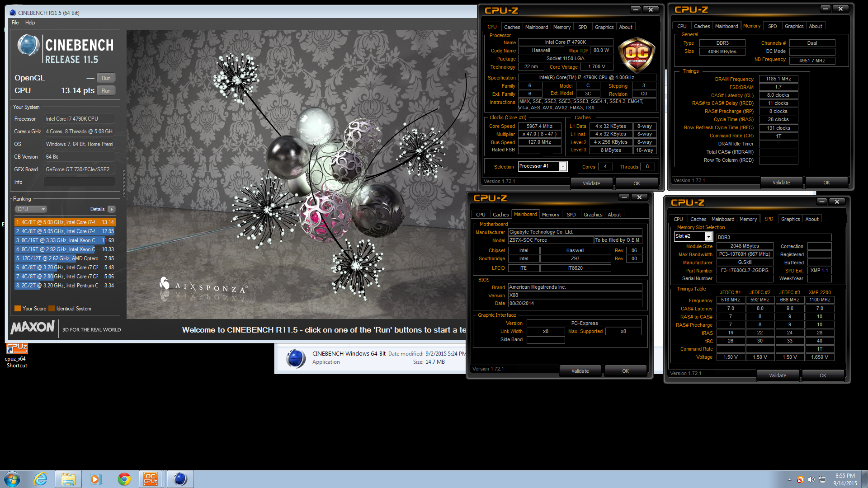
Task: Select ranking row 4C/8T @ 5.08 GHz
Action: pos(65,222)
